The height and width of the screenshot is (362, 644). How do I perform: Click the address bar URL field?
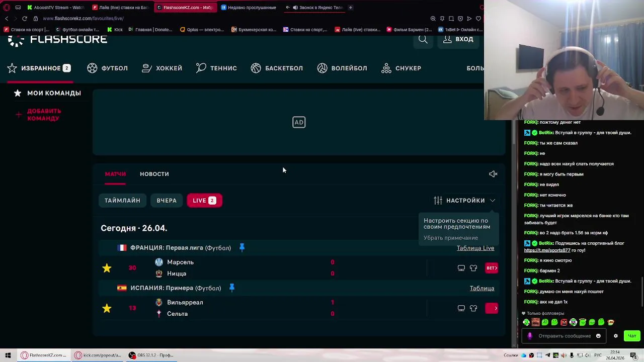point(226,19)
